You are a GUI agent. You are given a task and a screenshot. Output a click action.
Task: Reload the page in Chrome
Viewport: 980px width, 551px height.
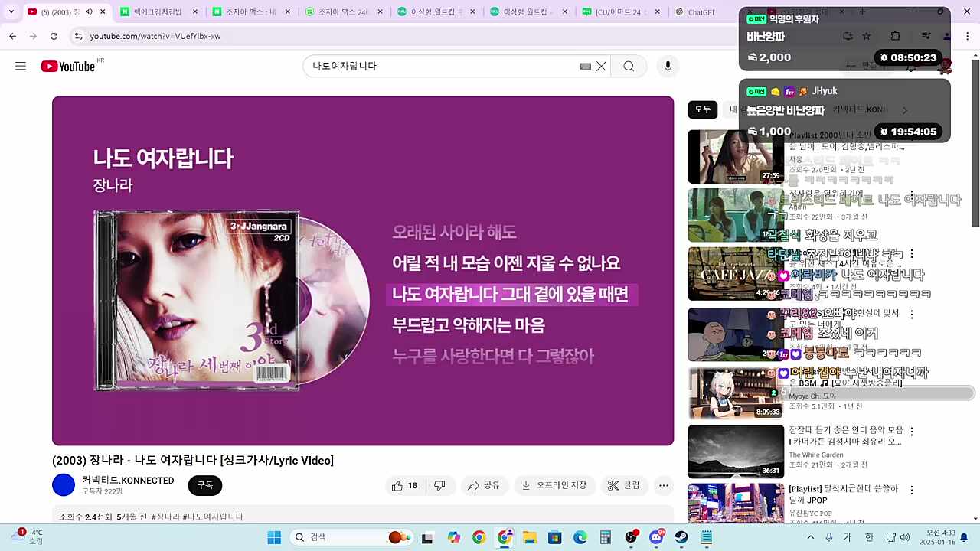54,36
